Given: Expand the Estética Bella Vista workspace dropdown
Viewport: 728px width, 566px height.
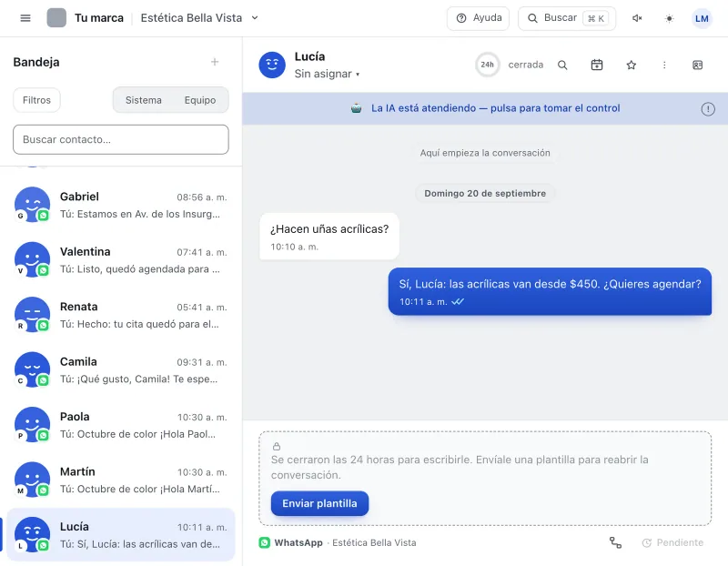Looking at the screenshot, I should pyautogui.click(x=199, y=18).
